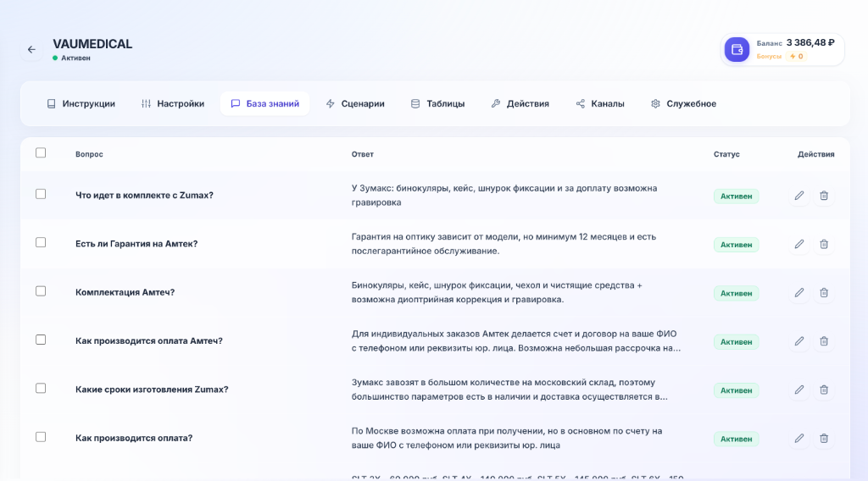Click the question 'Что идет в комплекте с Zumax?'
Image resolution: width=868 pixels, height=481 pixels.
[144, 195]
